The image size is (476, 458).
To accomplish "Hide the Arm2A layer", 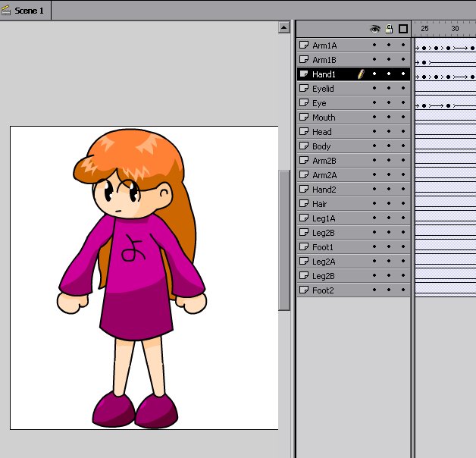I will pyautogui.click(x=374, y=175).
